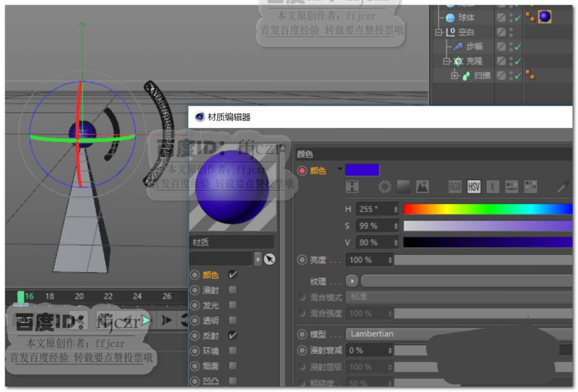Open the spectrum color mode

point(403,186)
